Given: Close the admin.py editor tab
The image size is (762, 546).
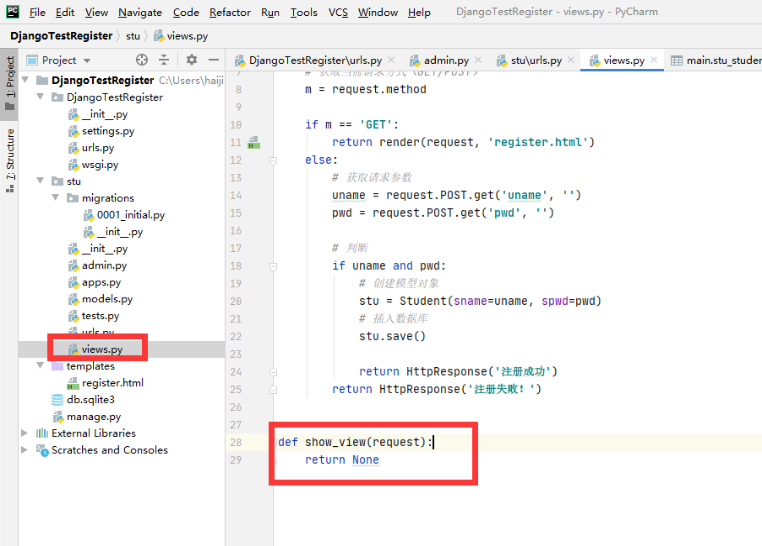Looking at the screenshot, I should coord(478,60).
